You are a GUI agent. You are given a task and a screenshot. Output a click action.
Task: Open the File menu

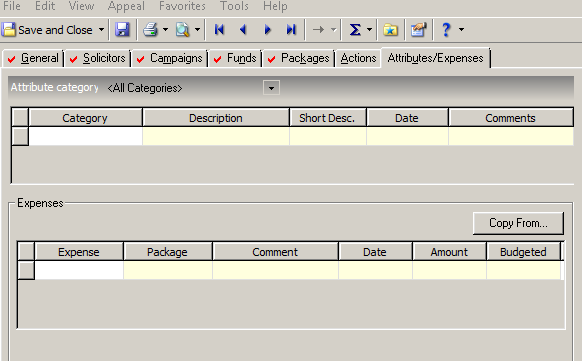tap(12, 6)
